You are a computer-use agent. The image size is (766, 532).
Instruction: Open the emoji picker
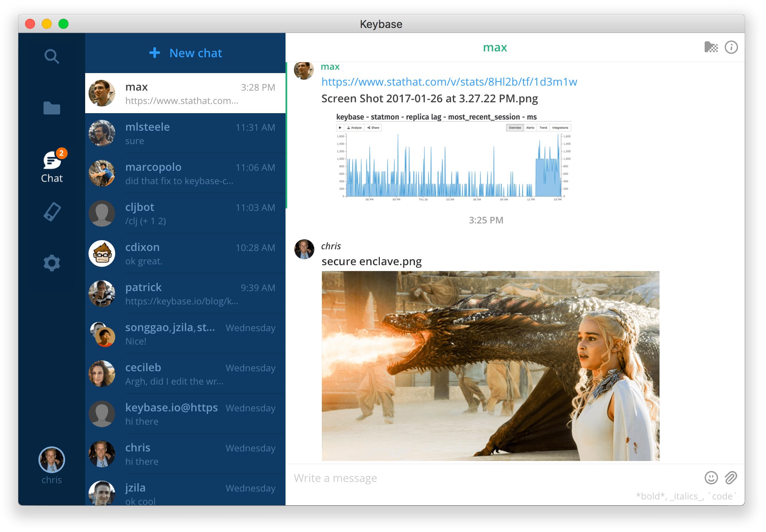(711, 478)
